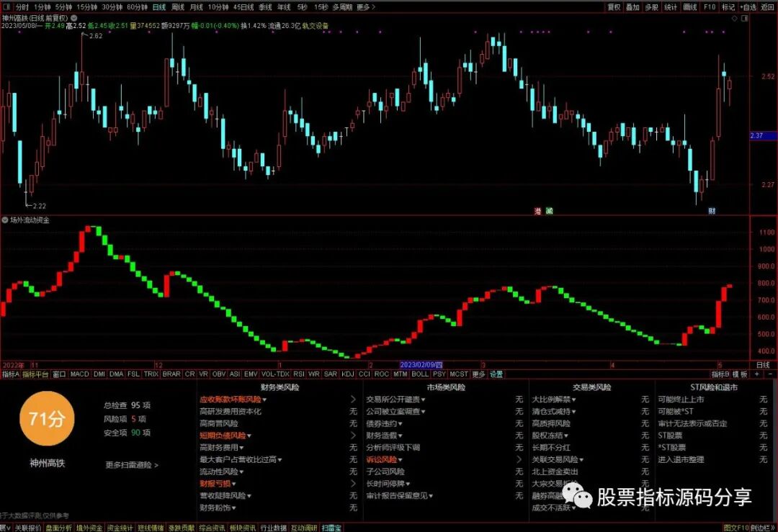
Task: Select the 月线 monthly chart tab
Action: point(197,7)
